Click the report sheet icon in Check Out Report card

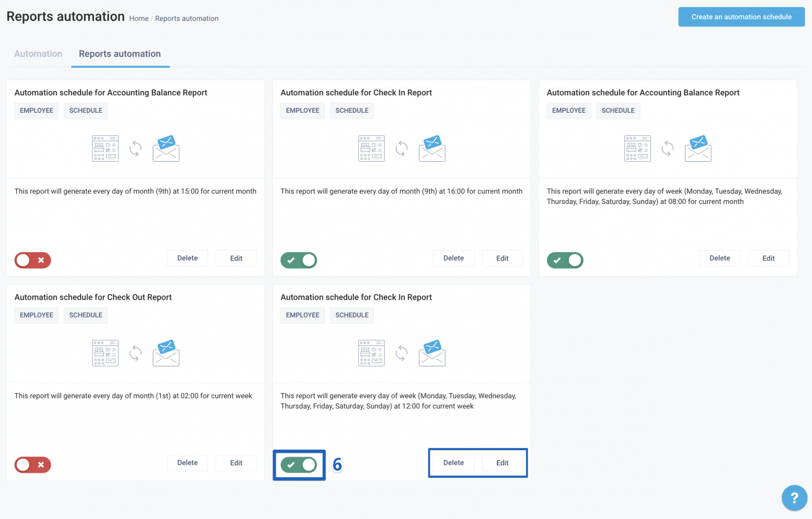pos(105,353)
